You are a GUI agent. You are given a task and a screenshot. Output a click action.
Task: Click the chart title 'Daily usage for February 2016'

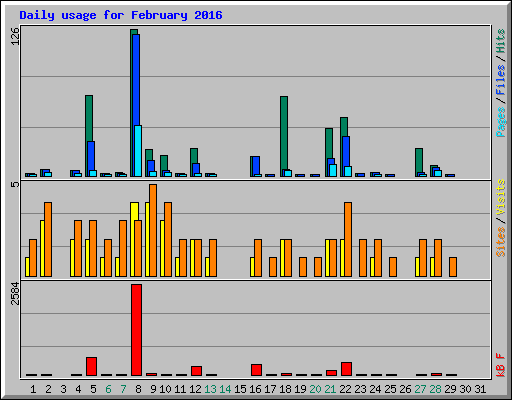[121, 15]
